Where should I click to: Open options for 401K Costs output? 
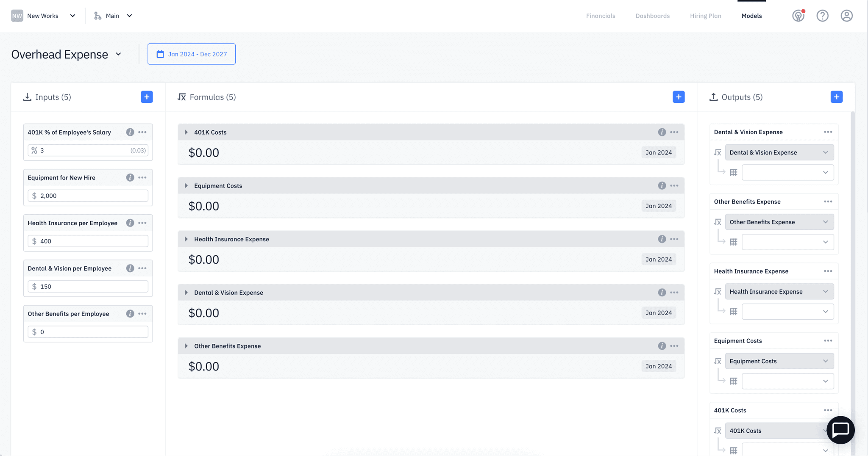click(828, 410)
